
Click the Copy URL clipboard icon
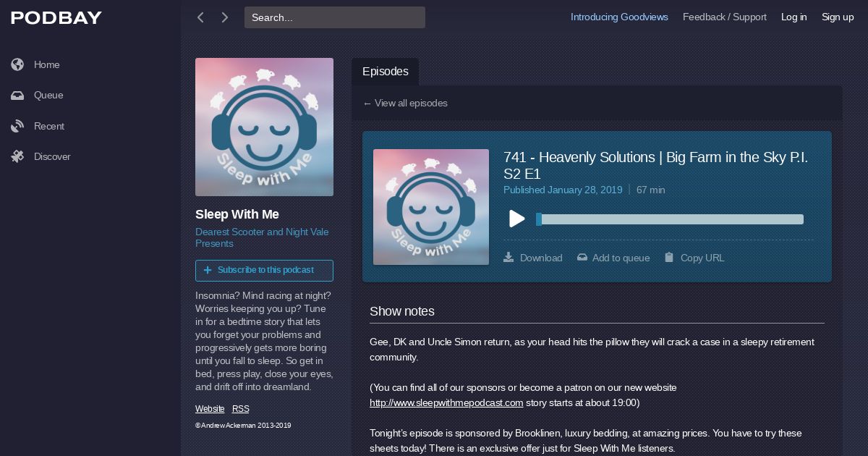[669, 257]
